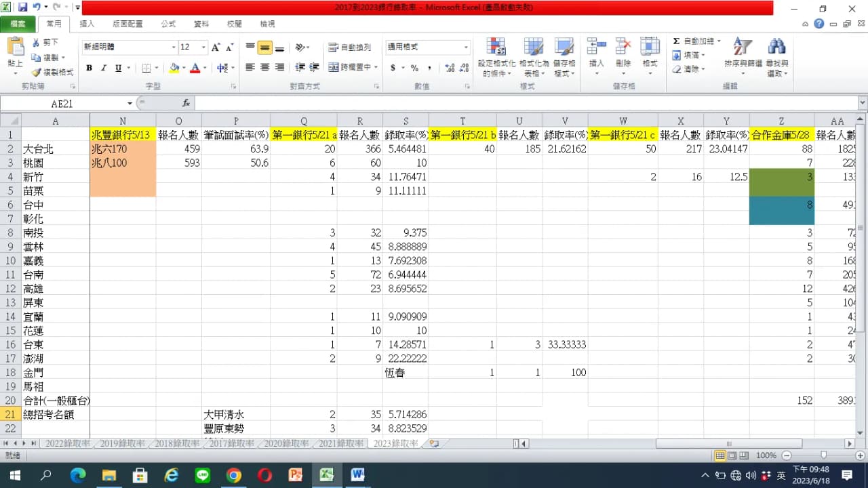868x488 pixels.
Task: Click the zoom slider in status bar
Action: (x=823, y=455)
